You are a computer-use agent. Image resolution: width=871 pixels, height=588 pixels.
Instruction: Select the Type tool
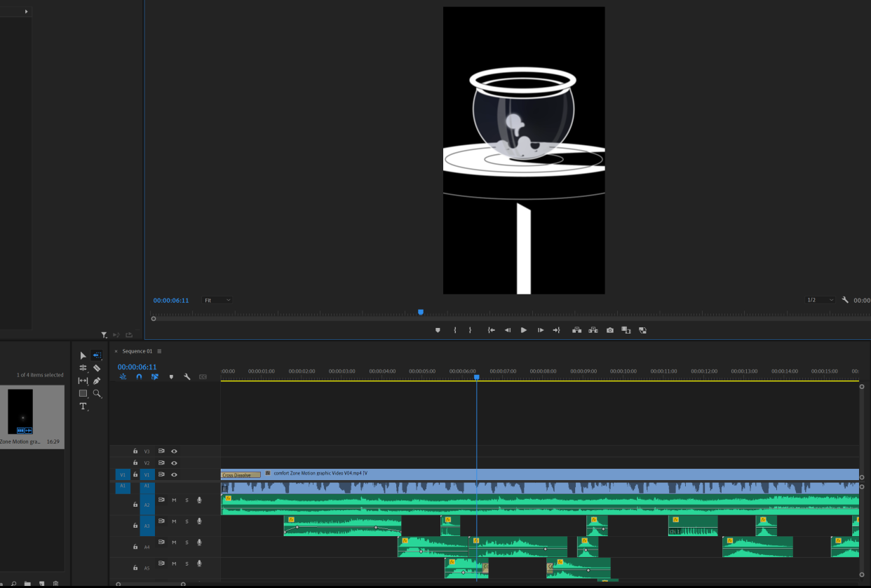83,406
